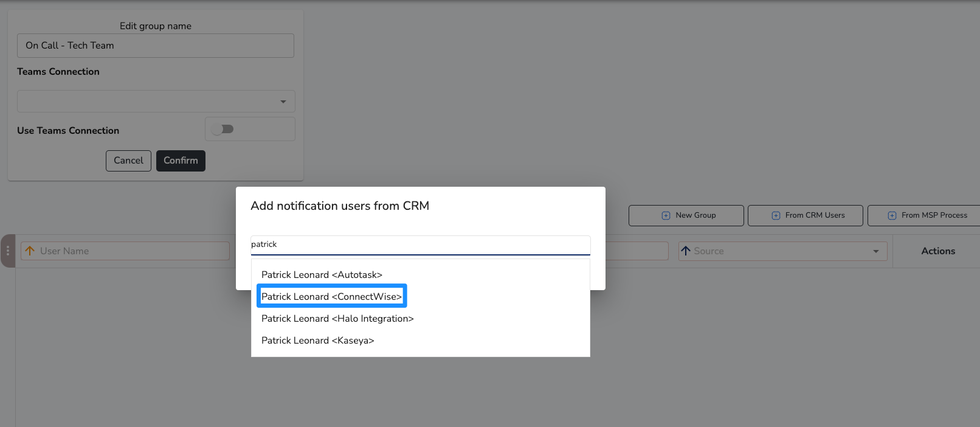Click the From MSP Process button
The width and height of the screenshot is (980, 427).
pos(925,215)
